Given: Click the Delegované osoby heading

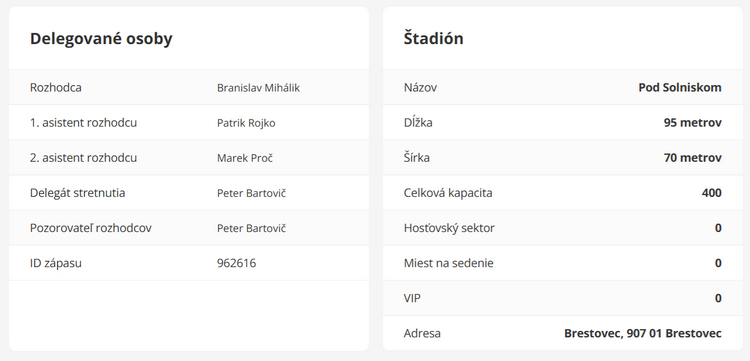Looking at the screenshot, I should click(101, 39).
